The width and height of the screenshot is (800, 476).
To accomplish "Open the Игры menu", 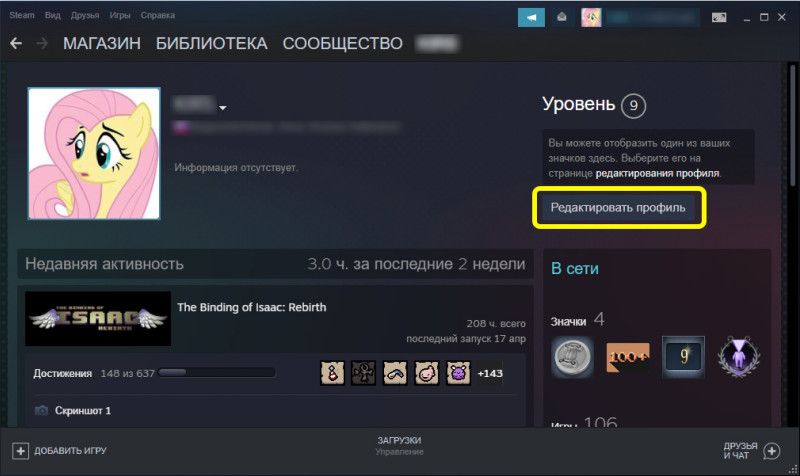I will click(x=120, y=15).
